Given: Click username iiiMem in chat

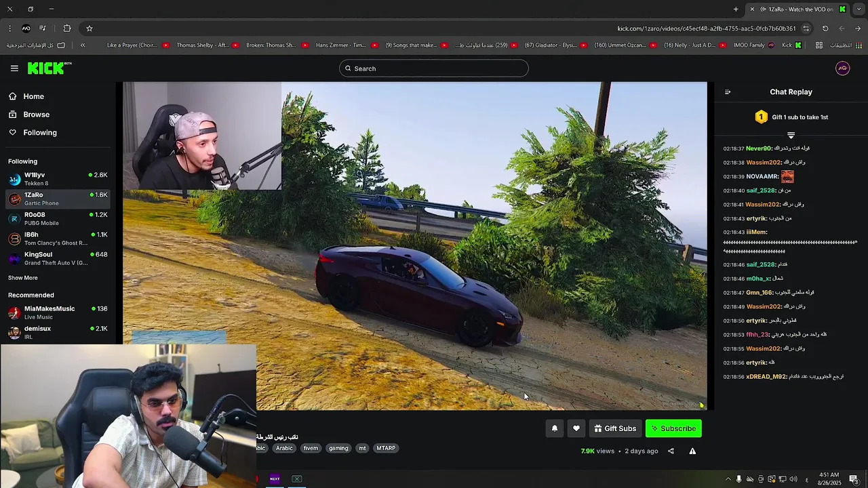Looking at the screenshot, I should pyautogui.click(x=756, y=232).
